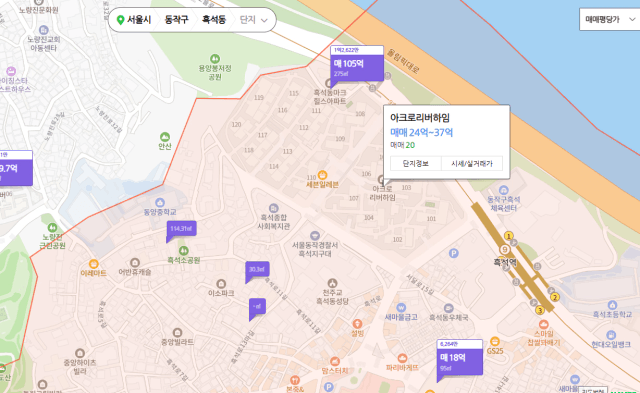Click the 114.31㎡ purple marker
The image size is (640, 393).
[181, 229]
